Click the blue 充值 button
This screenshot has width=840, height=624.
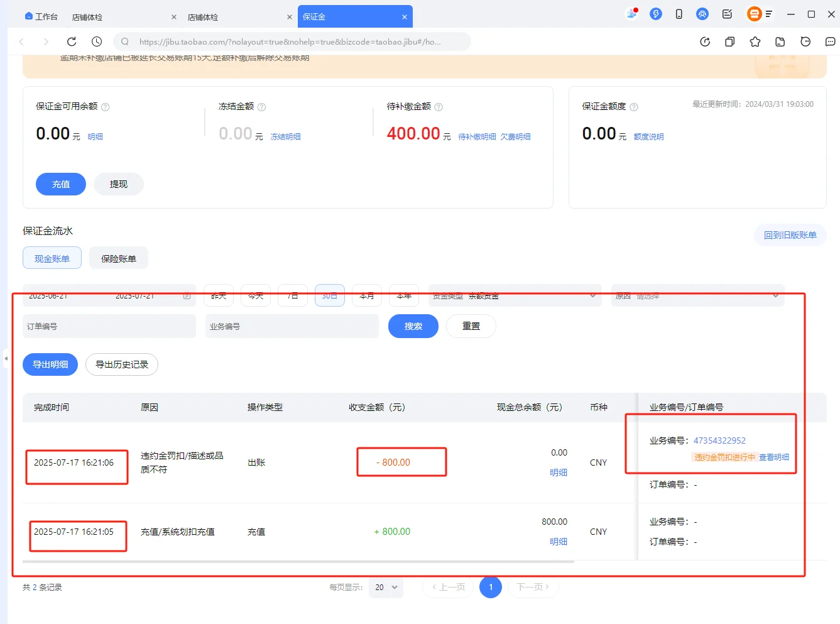tap(61, 184)
